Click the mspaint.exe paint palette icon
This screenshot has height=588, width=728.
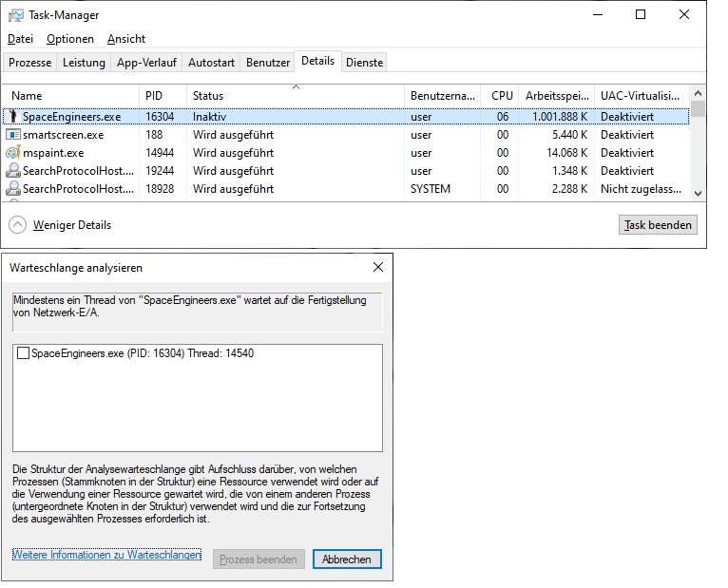click(13, 153)
